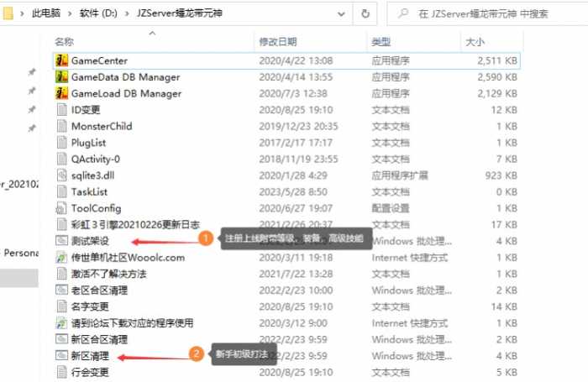The width and height of the screenshot is (588, 382).
Task: Select the GameData DB Manager icon
Action: click(x=61, y=77)
